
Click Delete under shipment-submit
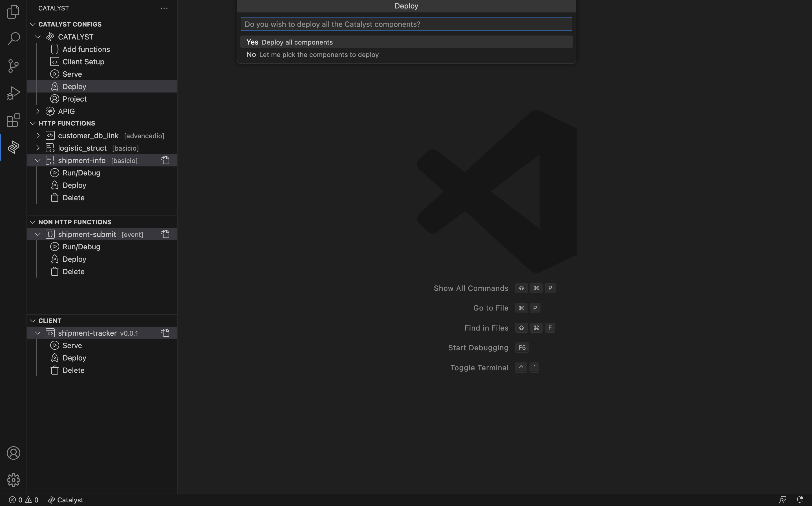coord(102,271)
